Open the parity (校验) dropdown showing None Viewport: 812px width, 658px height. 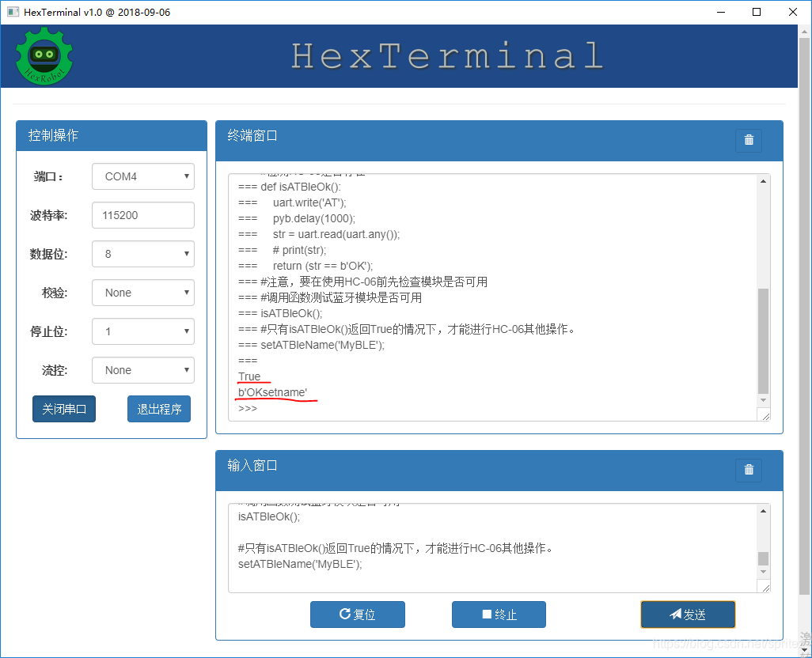pos(143,293)
